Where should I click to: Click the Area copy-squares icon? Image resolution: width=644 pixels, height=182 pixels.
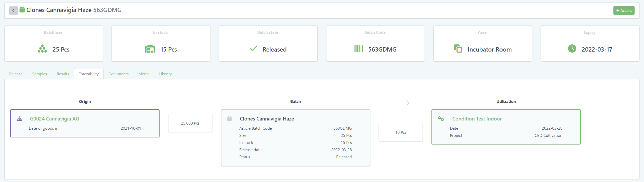(458, 48)
